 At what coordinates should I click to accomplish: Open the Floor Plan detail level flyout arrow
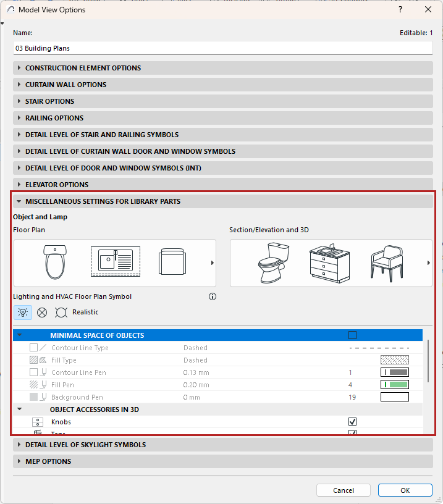click(x=212, y=263)
